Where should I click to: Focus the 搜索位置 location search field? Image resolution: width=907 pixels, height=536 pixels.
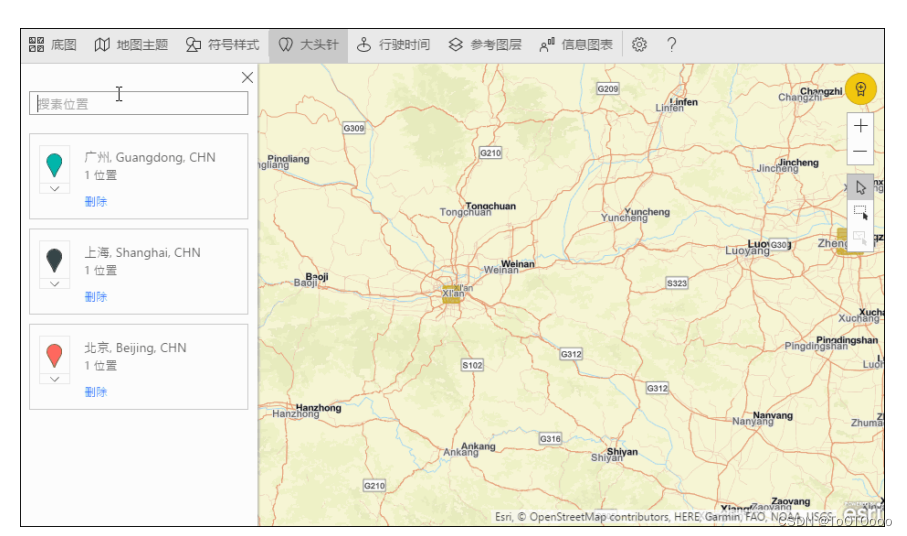(139, 103)
